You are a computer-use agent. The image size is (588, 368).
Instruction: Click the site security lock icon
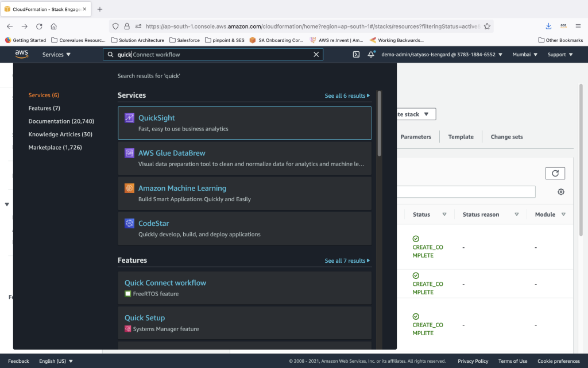(127, 26)
